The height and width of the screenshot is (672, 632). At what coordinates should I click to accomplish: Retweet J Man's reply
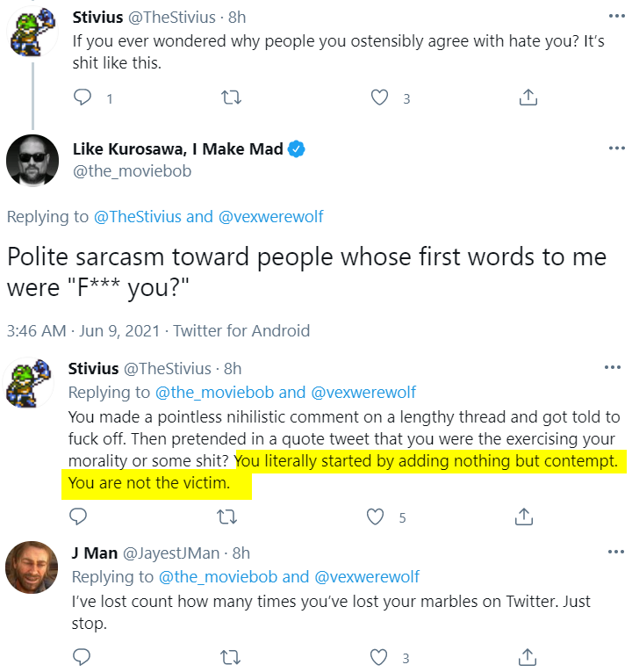click(230, 657)
